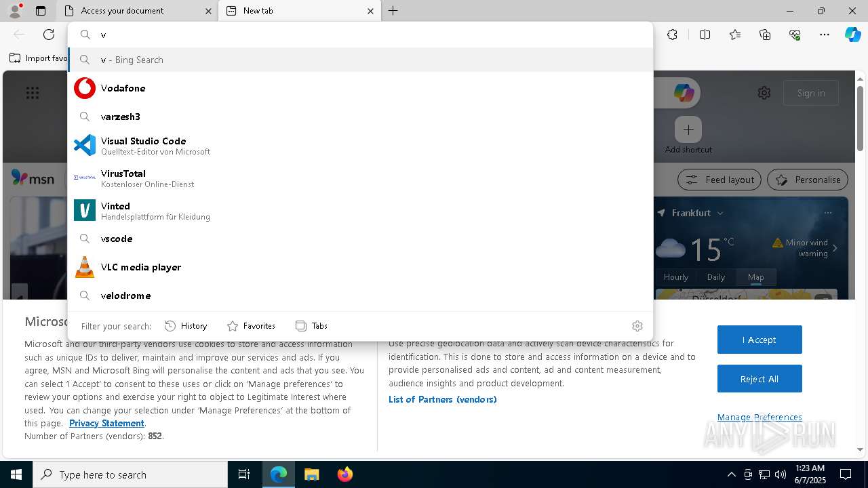Open Collections
The width and height of the screenshot is (868, 488).
(765, 35)
